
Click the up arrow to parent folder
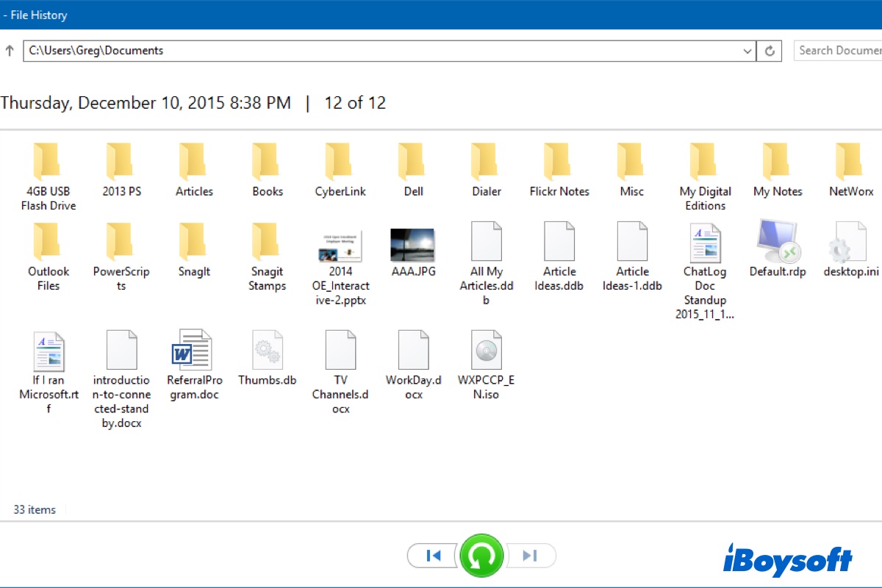pyautogui.click(x=10, y=51)
